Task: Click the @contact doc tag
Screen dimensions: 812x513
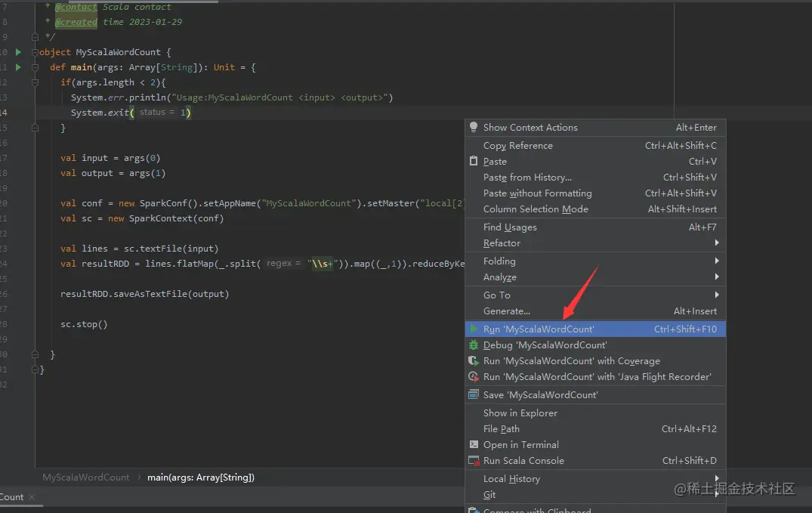Action: (76, 8)
